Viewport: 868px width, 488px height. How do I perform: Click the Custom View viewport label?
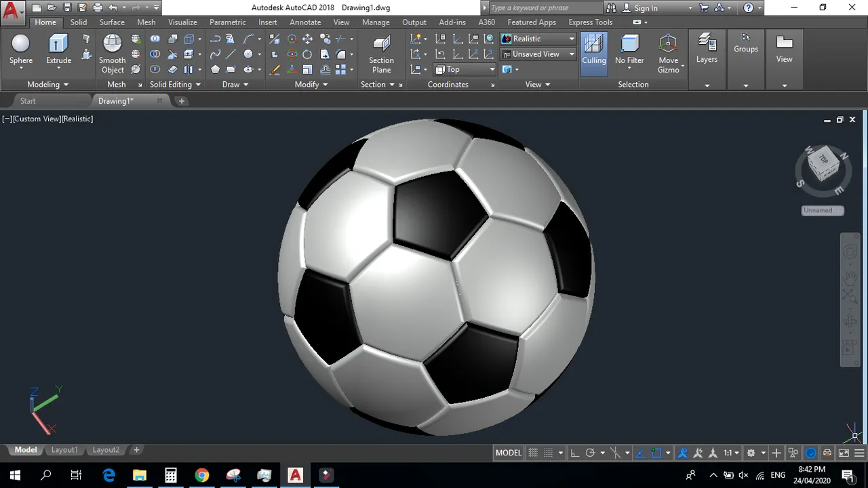coord(37,119)
